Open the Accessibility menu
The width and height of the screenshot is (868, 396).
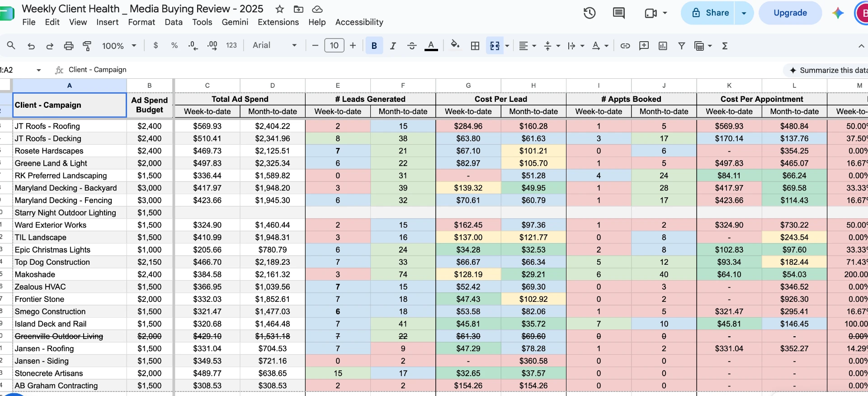coord(359,22)
